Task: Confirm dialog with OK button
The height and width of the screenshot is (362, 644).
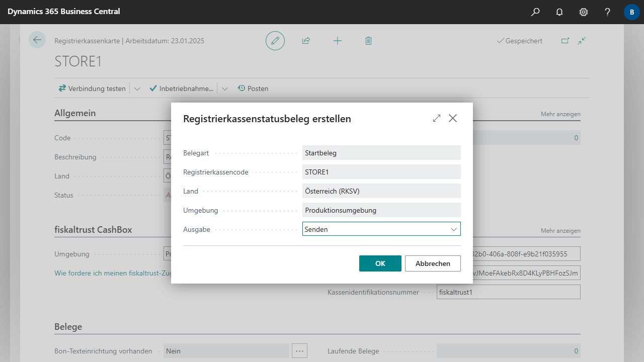Action: tap(380, 263)
